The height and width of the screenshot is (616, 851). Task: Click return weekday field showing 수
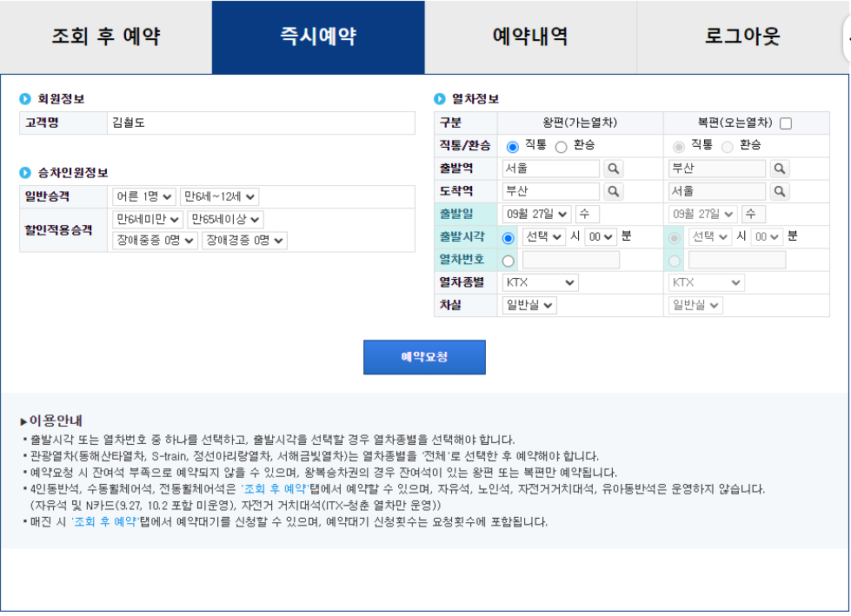click(754, 215)
